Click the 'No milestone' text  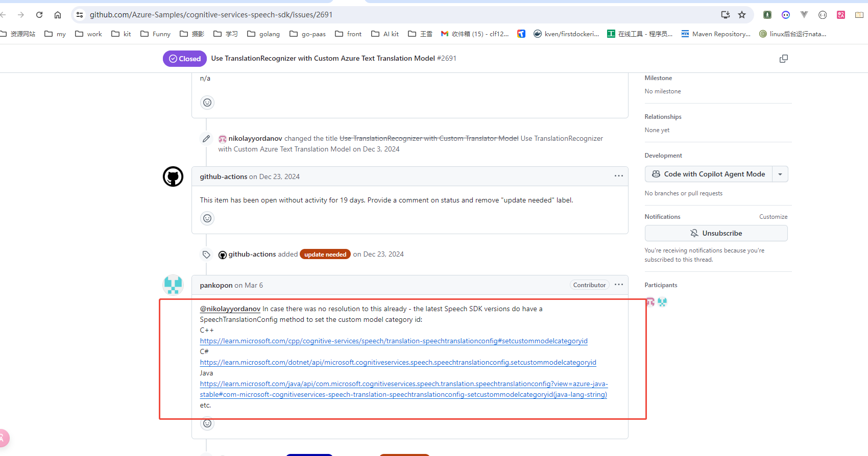(663, 91)
